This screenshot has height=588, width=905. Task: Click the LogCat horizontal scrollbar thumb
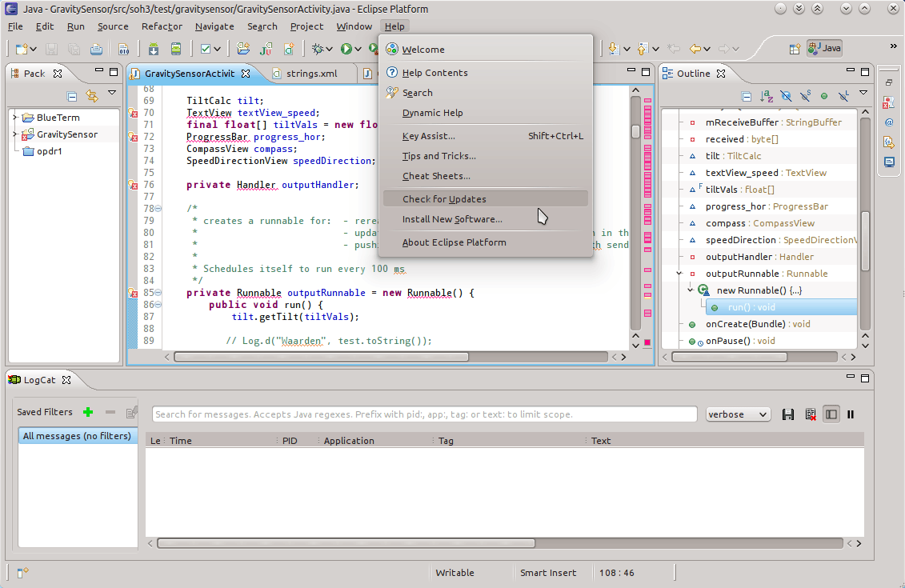tap(346, 543)
